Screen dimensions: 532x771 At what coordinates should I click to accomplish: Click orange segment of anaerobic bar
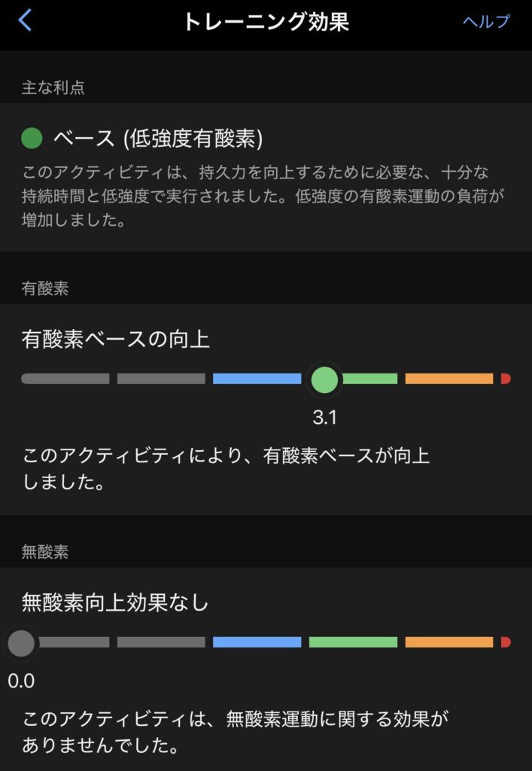coord(449,642)
